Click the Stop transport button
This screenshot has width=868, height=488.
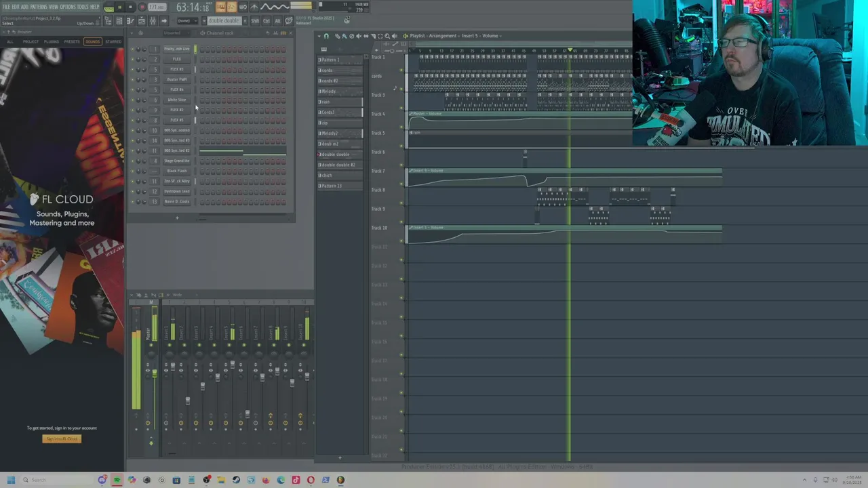pos(131,7)
